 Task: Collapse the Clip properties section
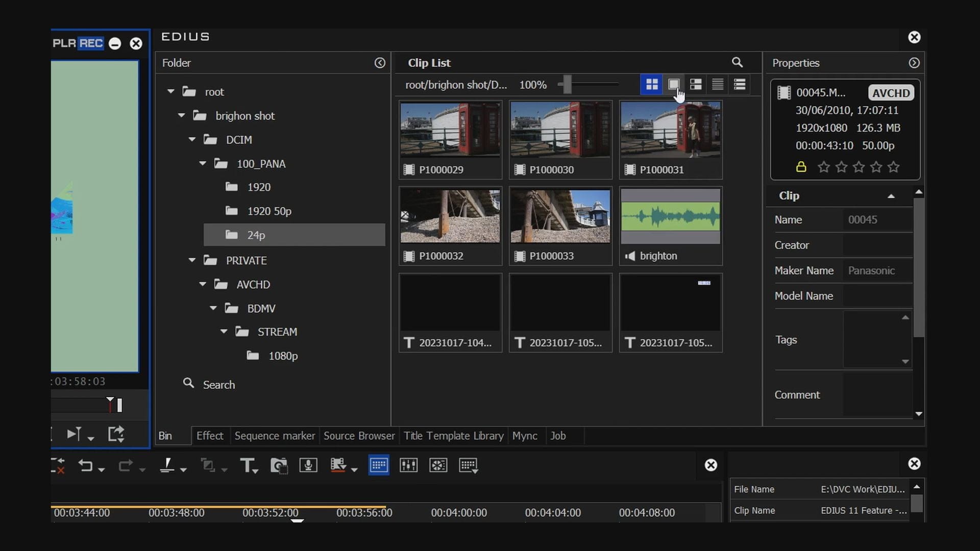(x=891, y=196)
